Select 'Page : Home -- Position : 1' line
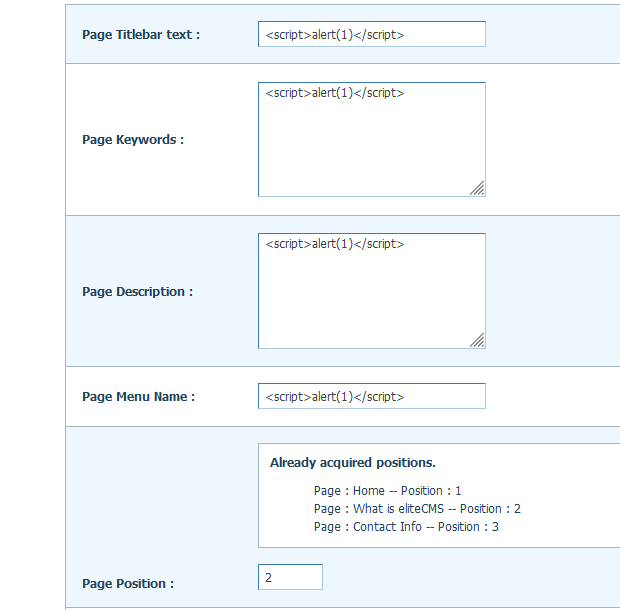This screenshot has width=620, height=610. pos(388,491)
